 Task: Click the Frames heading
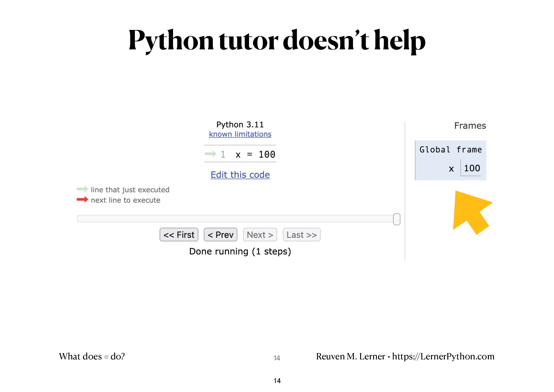[470, 126]
